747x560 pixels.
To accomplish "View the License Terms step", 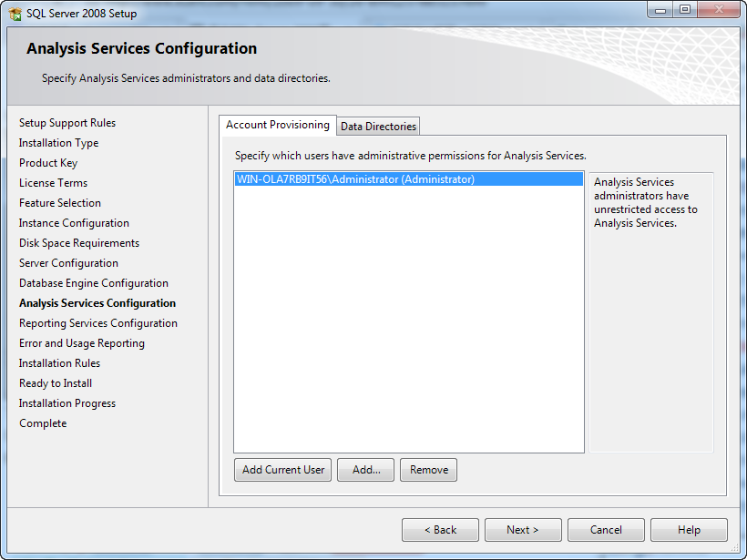I will pos(48,182).
